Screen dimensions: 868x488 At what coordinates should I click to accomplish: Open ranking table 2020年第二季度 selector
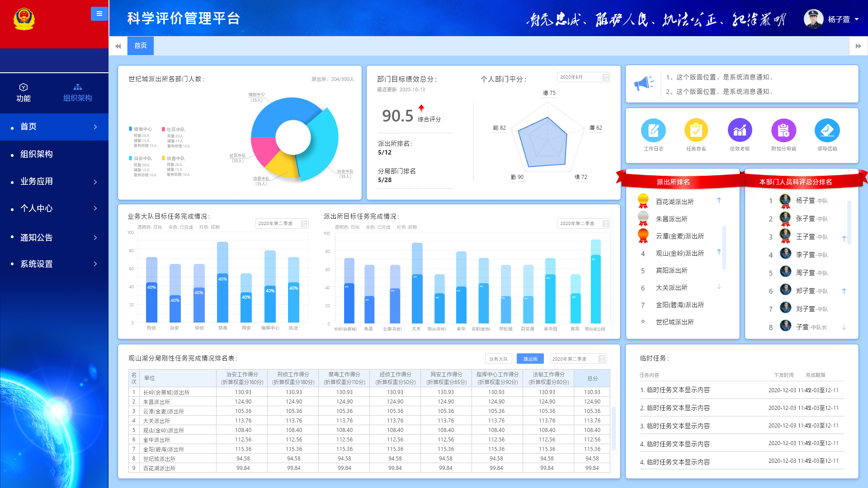[x=578, y=359]
